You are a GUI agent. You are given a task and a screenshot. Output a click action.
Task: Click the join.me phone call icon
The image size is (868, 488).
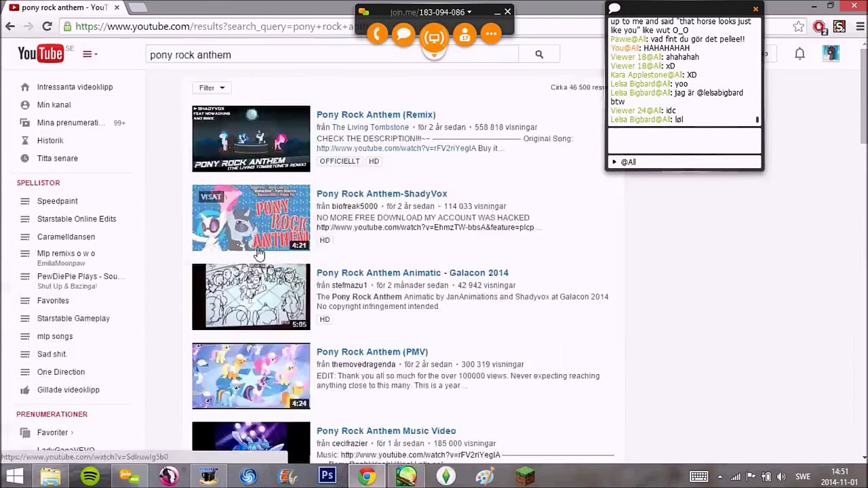(x=377, y=35)
